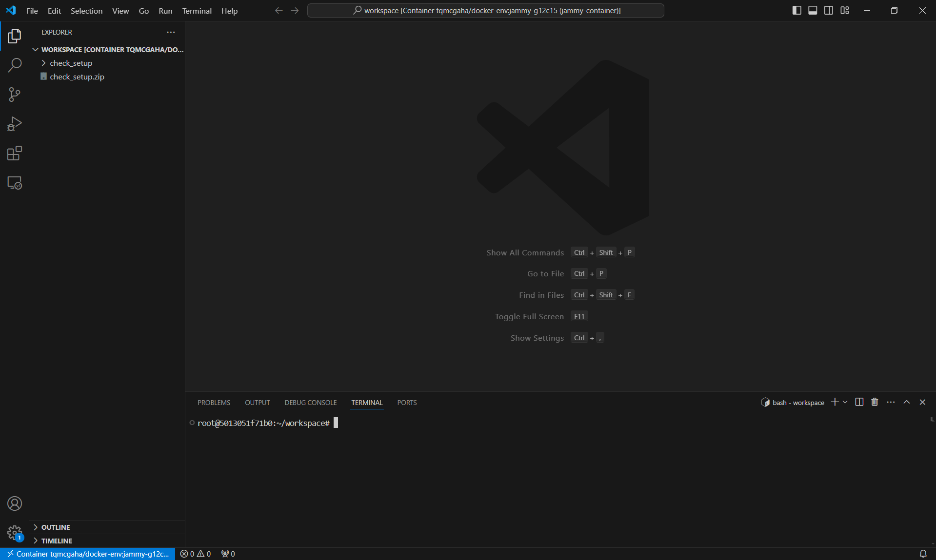Click the workspace command center search box
936x560 pixels.
point(485,11)
